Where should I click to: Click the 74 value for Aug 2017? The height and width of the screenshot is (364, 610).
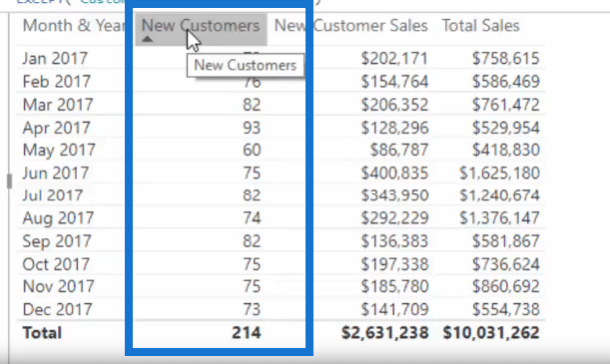pos(252,218)
